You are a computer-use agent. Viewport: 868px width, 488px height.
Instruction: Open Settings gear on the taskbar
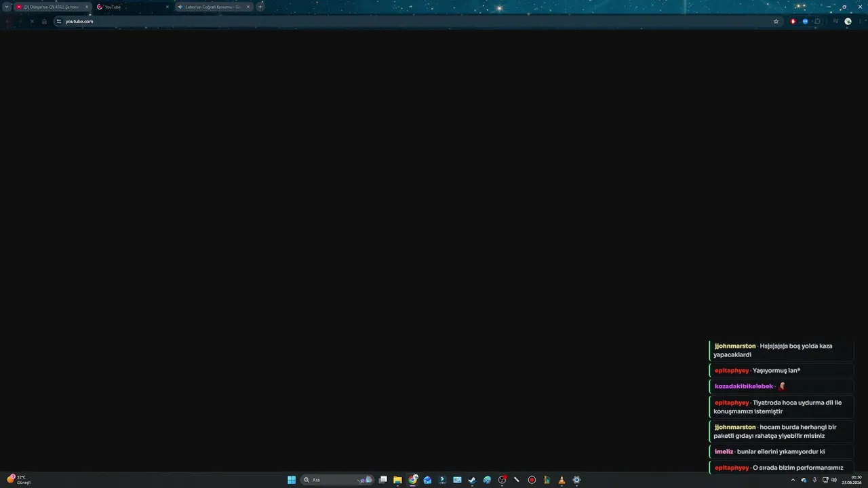(x=576, y=480)
